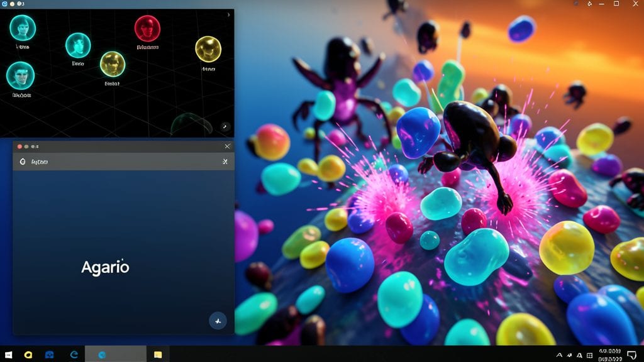Click the round arrow button in game panel corner
Screen dimensions: 644x362
tap(225, 127)
